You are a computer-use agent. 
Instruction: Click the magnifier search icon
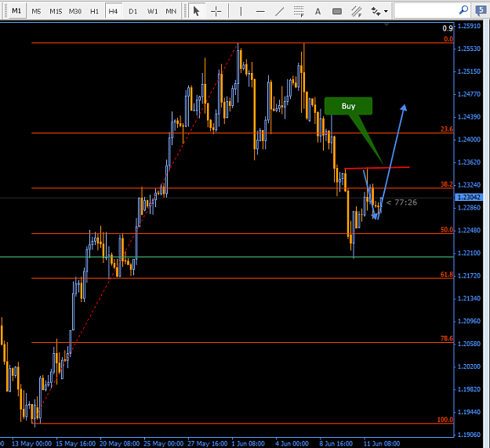463,10
